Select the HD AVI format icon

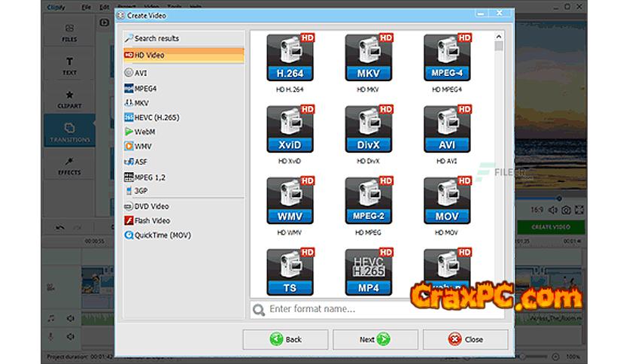pyautogui.click(x=447, y=130)
